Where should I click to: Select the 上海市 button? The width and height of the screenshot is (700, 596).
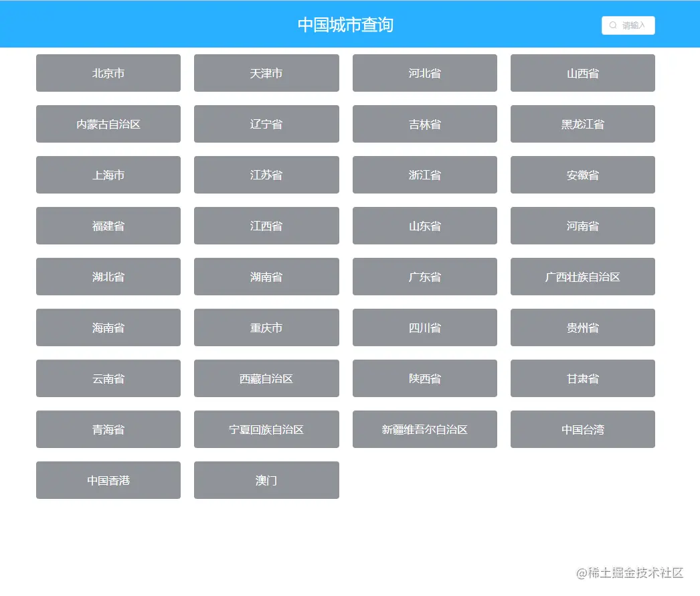(x=108, y=175)
